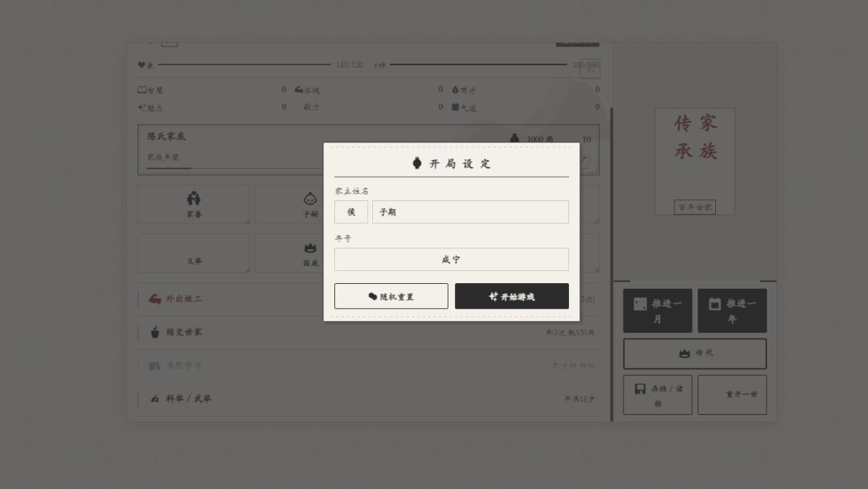Click the clover icon for 气运
Image resolution: width=868 pixels, height=489 pixels.
pos(455,107)
